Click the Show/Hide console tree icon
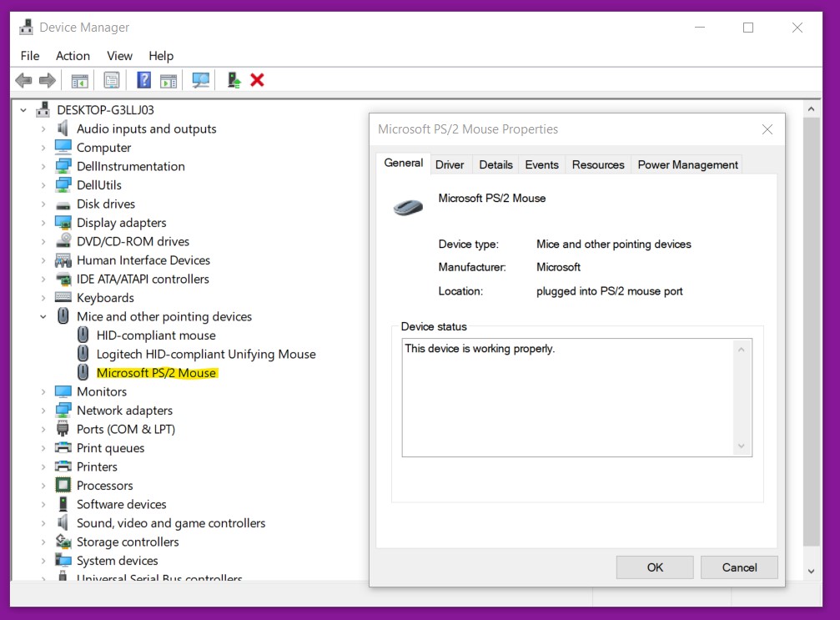Viewport: 840px width, 620px height. pyautogui.click(x=80, y=80)
